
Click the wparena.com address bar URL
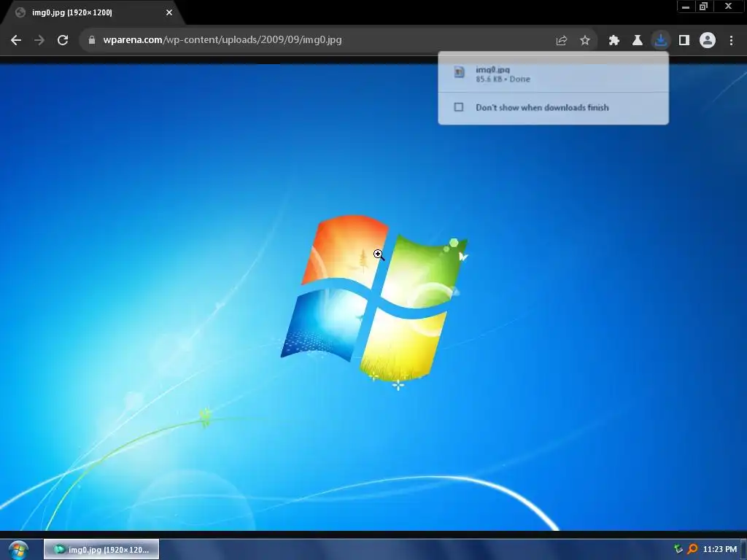point(222,39)
